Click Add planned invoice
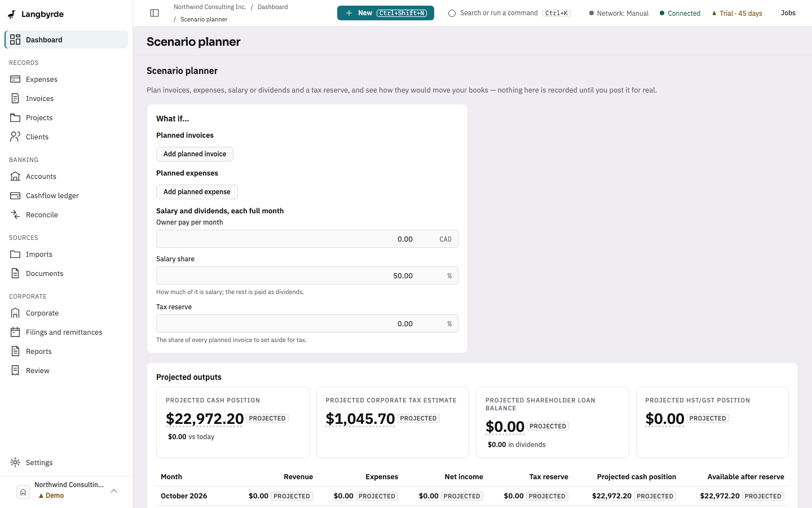The height and width of the screenshot is (508, 812). pyautogui.click(x=195, y=154)
